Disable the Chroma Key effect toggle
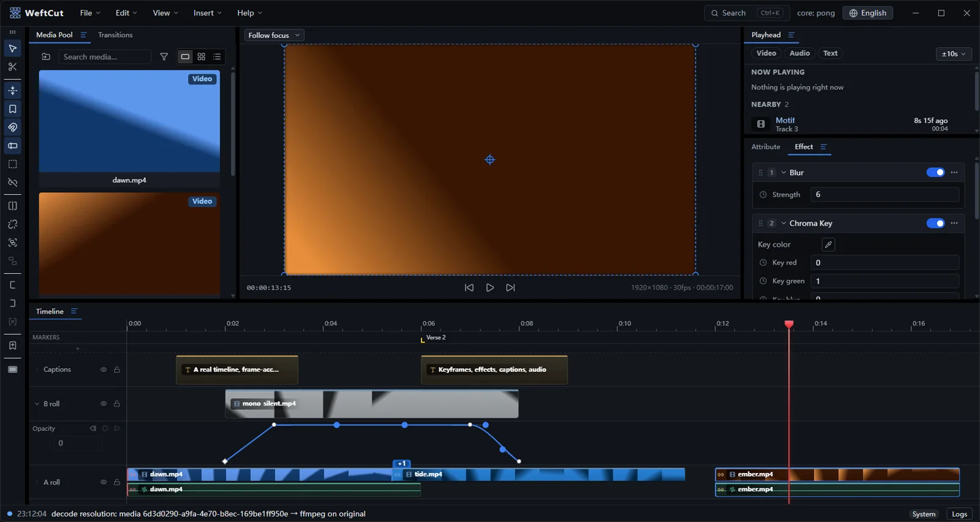The image size is (980, 522). [x=935, y=224]
